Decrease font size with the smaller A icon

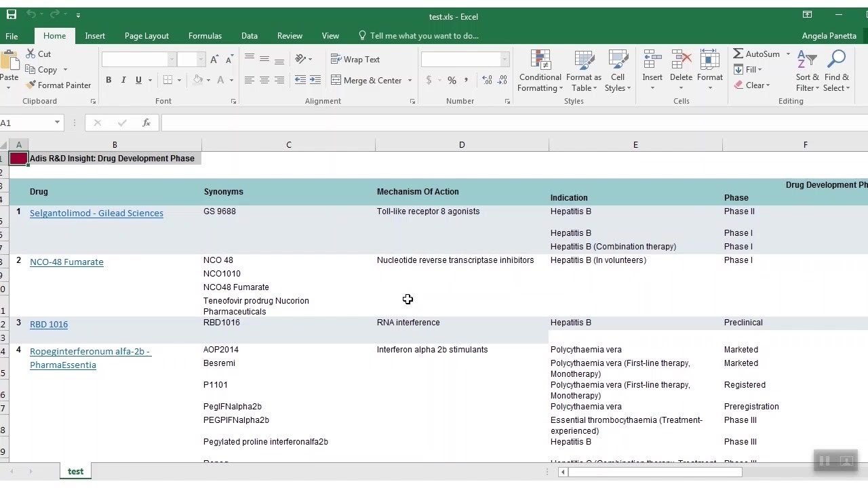coord(229,60)
